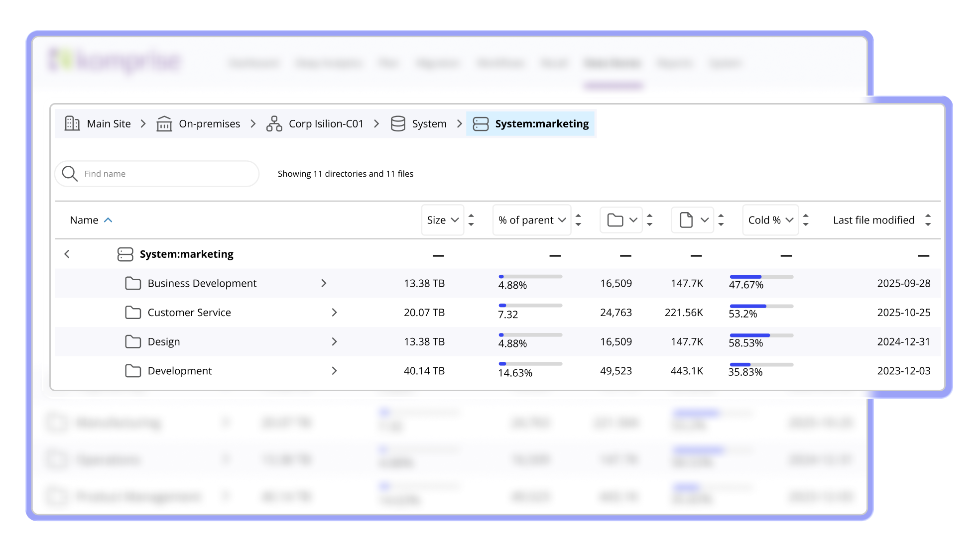This screenshot has height=551, width=980.
Task: Click the cold data progress bar for Design
Action: coord(761,334)
